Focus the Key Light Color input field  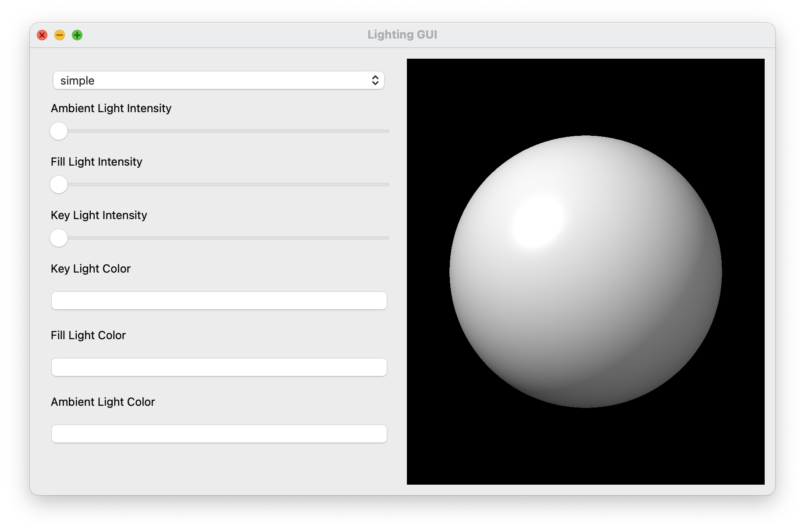click(x=219, y=301)
